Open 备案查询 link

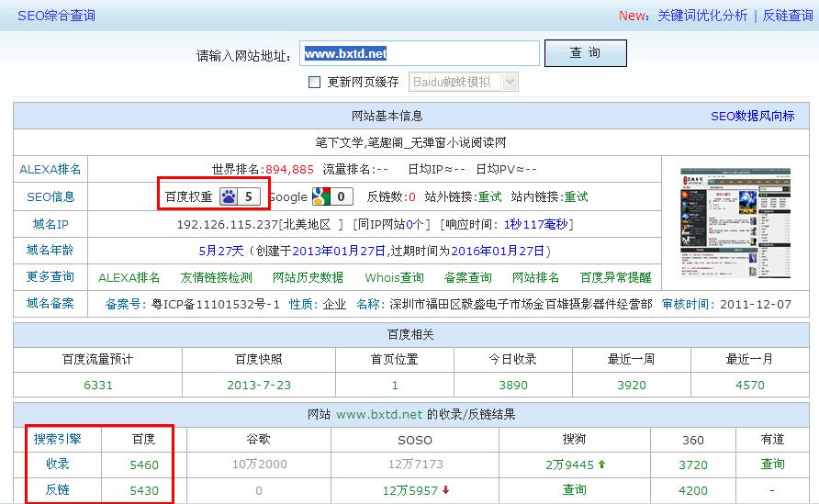point(468,277)
